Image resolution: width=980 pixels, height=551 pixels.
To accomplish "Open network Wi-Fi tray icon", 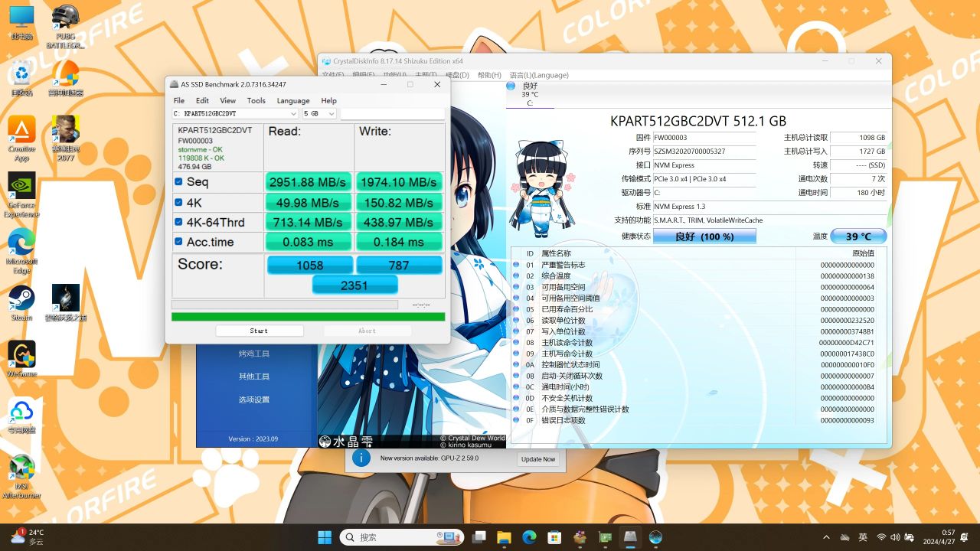I will pos(881,537).
